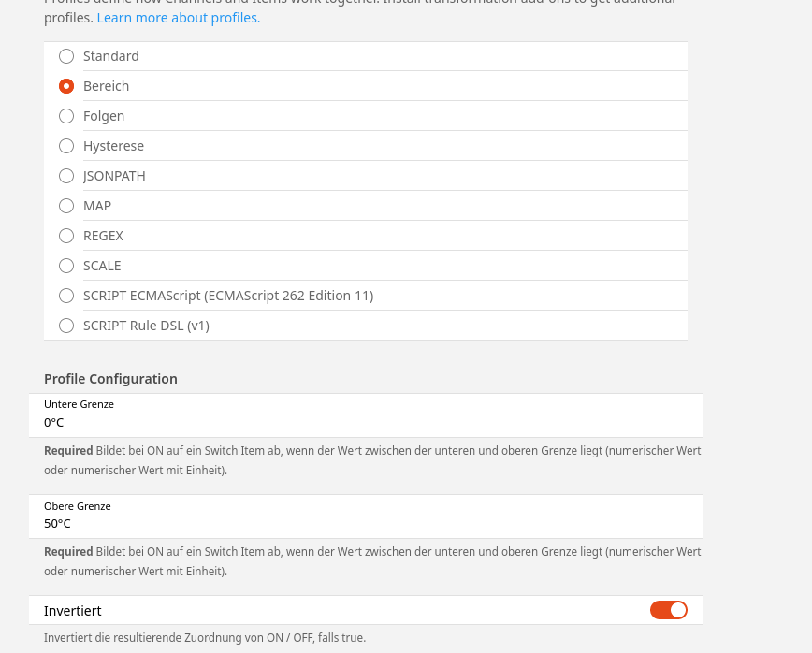Screen dimensions: 812x653
Task: Click the Profile Configuration section heading
Action: (110, 379)
